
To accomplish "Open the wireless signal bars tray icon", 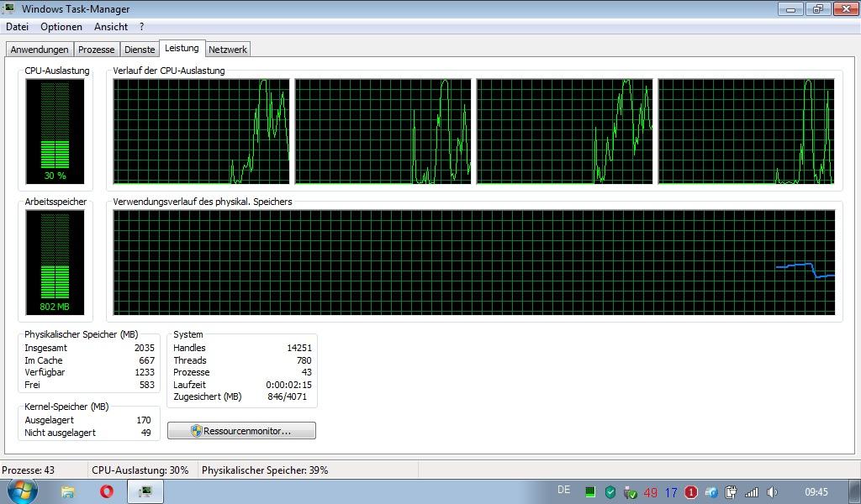I will [751, 492].
